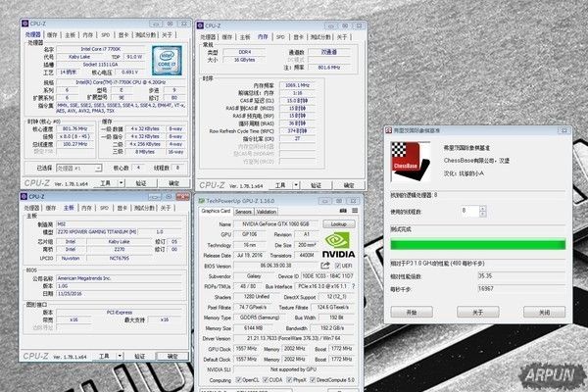The width and height of the screenshot is (588, 392).
Task: Click the CPU-Z title icon in the mainboard window
Action: pyautogui.click(x=24, y=197)
